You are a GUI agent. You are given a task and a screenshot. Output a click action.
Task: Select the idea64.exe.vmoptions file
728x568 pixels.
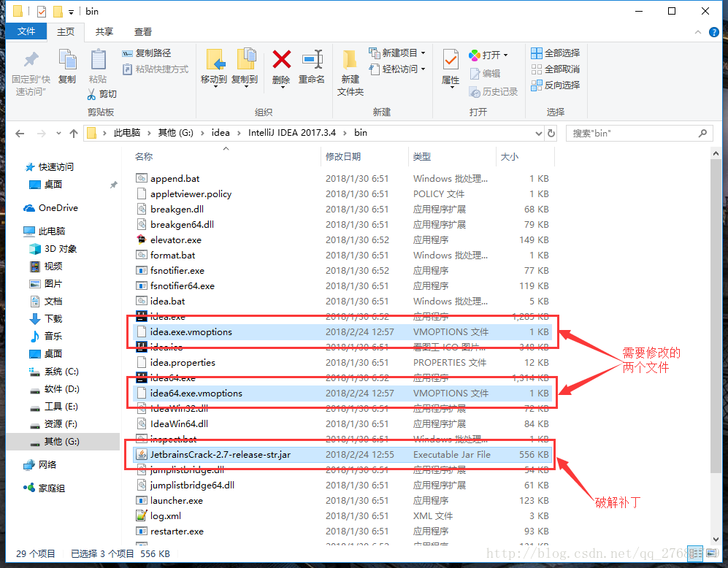point(342,393)
